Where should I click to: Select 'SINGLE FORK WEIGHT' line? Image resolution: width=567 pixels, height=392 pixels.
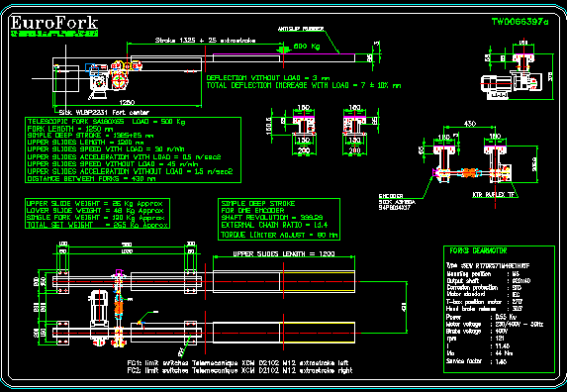(x=95, y=218)
